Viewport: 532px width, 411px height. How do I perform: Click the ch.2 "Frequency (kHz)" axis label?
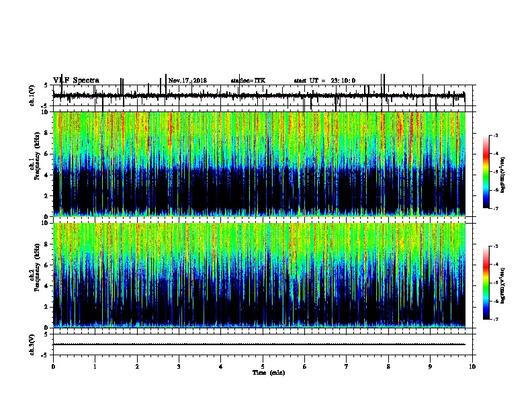point(37,267)
